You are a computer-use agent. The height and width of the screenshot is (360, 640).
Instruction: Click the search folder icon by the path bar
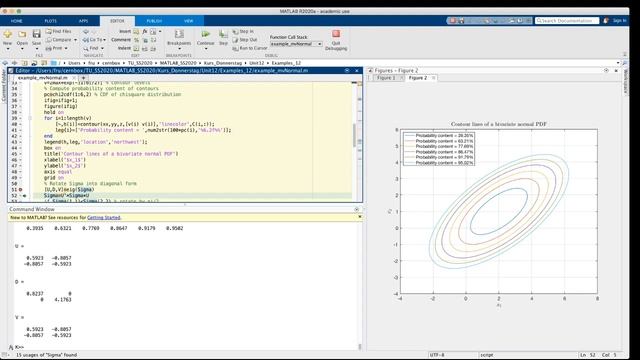click(625, 63)
